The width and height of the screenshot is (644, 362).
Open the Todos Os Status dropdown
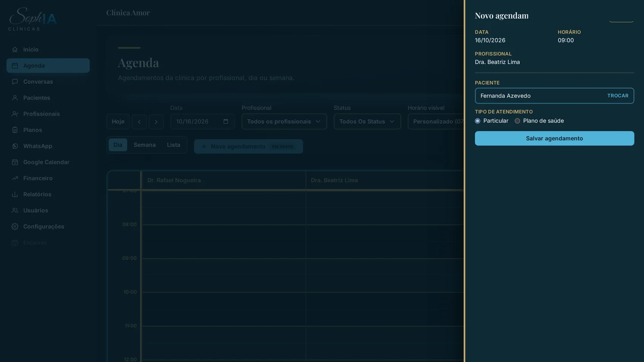click(x=367, y=122)
